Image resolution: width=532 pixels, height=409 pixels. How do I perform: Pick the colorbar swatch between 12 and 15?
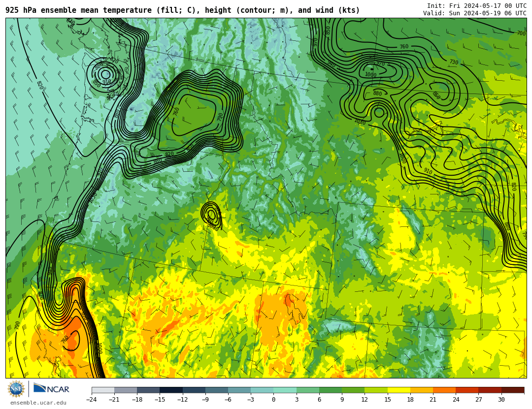(376, 390)
